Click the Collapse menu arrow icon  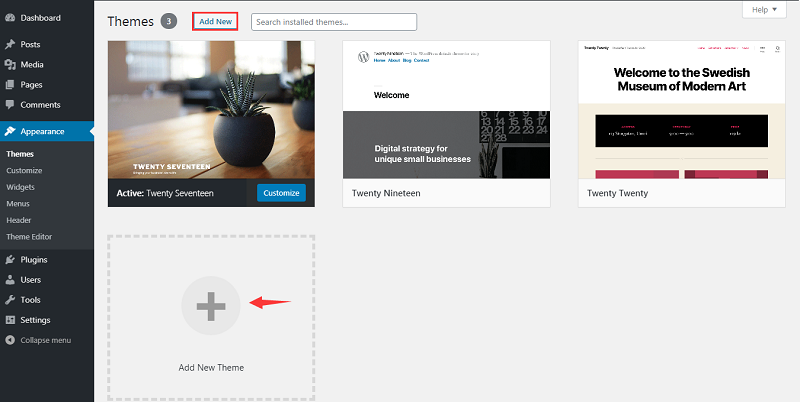pyautogui.click(x=10, y=340)
